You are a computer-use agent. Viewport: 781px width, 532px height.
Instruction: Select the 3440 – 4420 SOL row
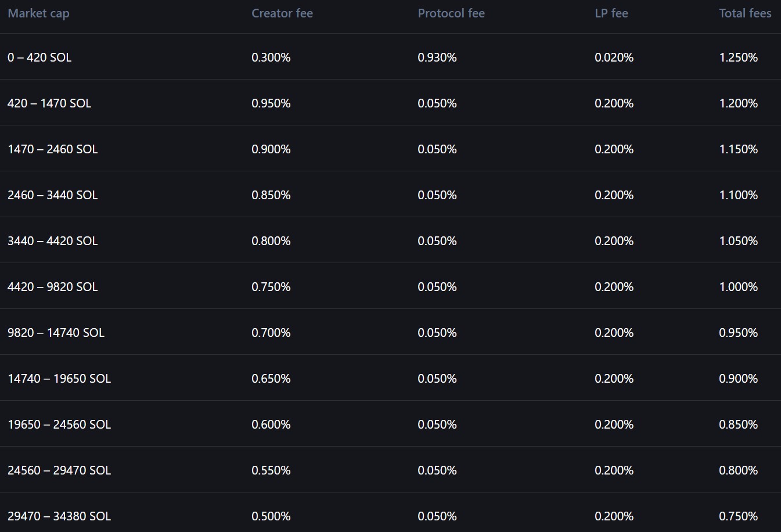point(52,241)
